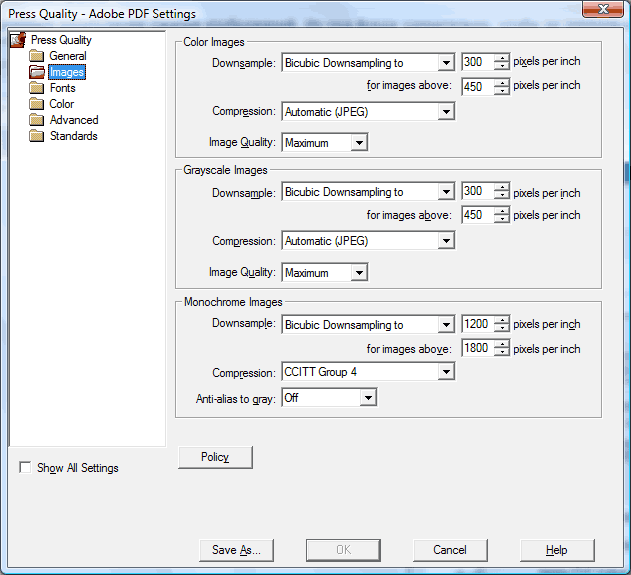Decrease Monochrome 1200 downsample resolution
This screenshot has width=631, height=575.
(502, 328)
